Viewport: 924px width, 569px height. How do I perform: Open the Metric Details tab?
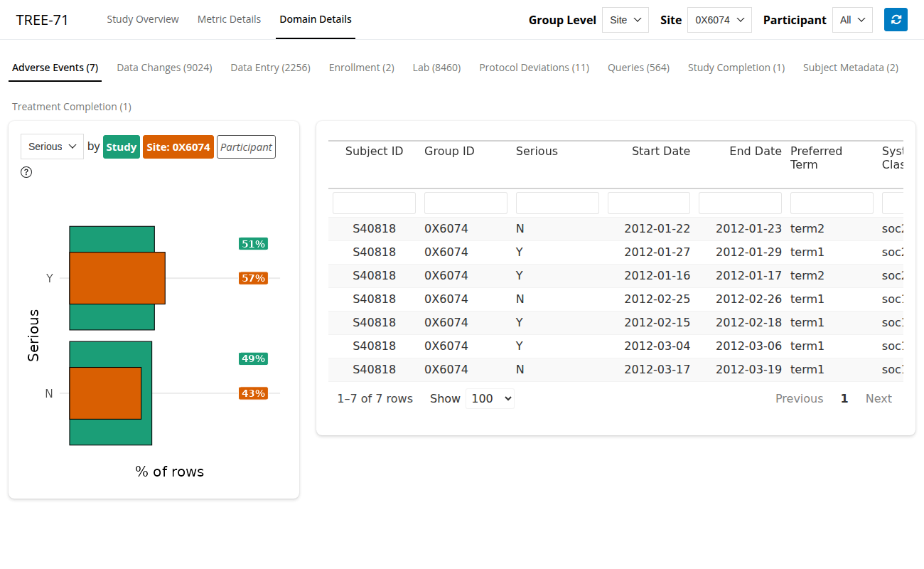(229, 19)
